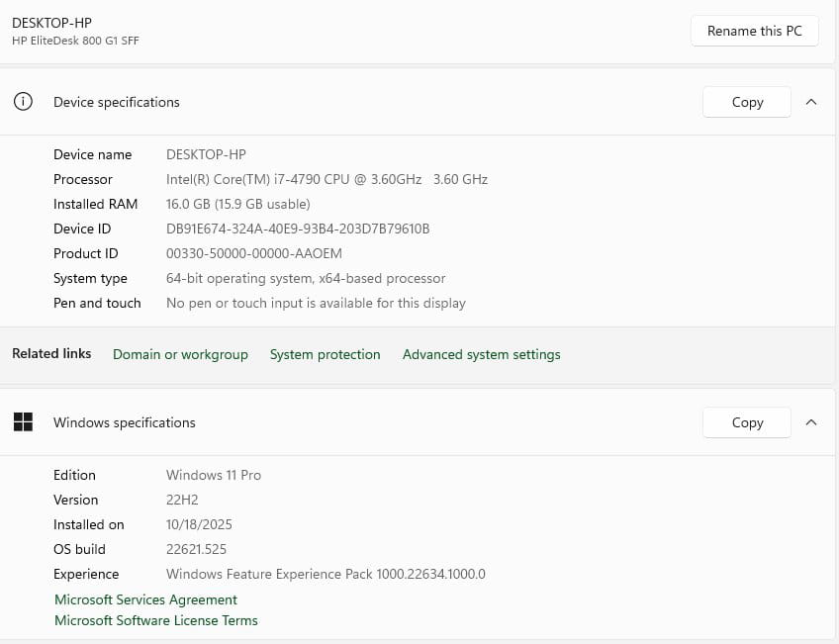Open Domain or workgroup link
This screenshot has width=839, height=644.
point(180,354)
